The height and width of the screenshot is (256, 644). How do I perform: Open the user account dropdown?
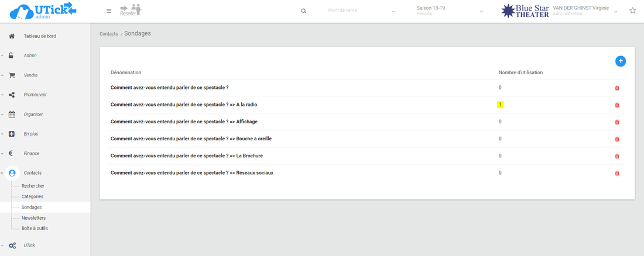tap(585, 11)
